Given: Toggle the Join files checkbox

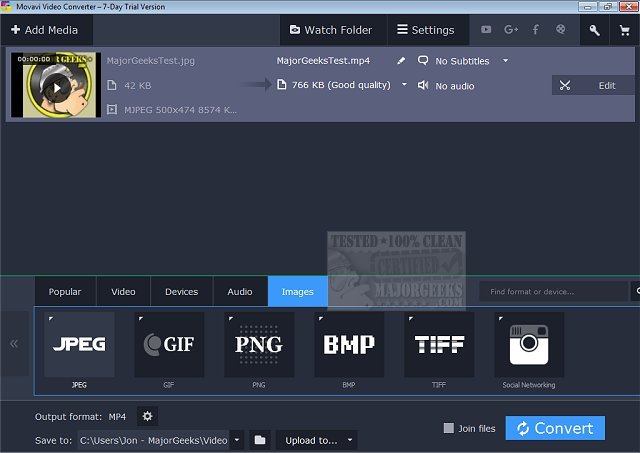Looking at the screenshot, I should [x=449, y=428].
